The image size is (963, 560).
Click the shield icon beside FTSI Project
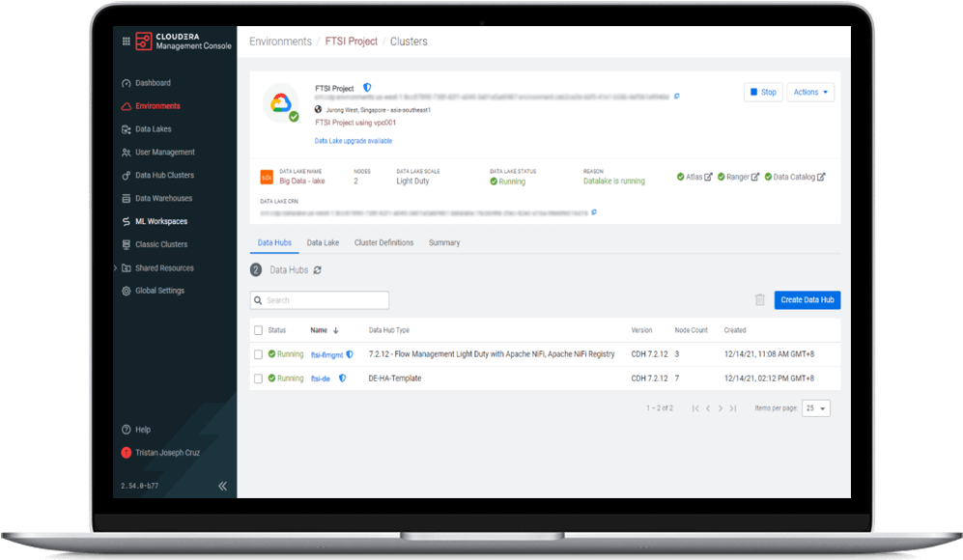pos(367,88)
